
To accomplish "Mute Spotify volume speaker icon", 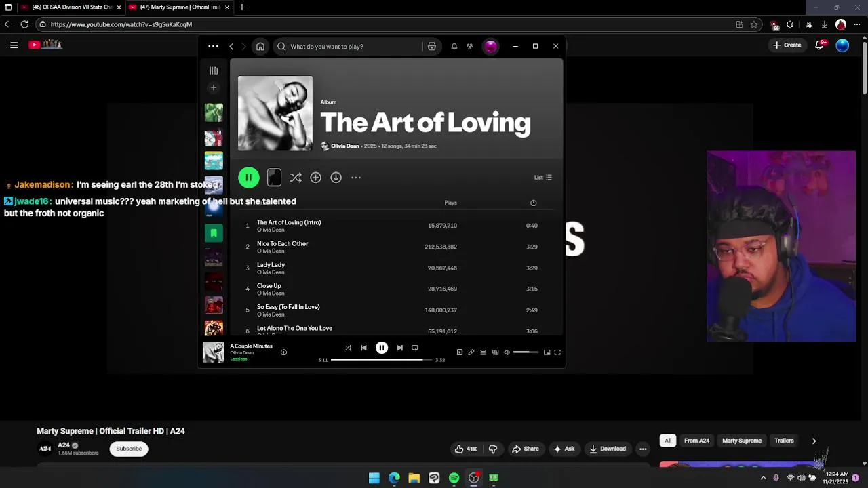I will [x=507, y=352].
